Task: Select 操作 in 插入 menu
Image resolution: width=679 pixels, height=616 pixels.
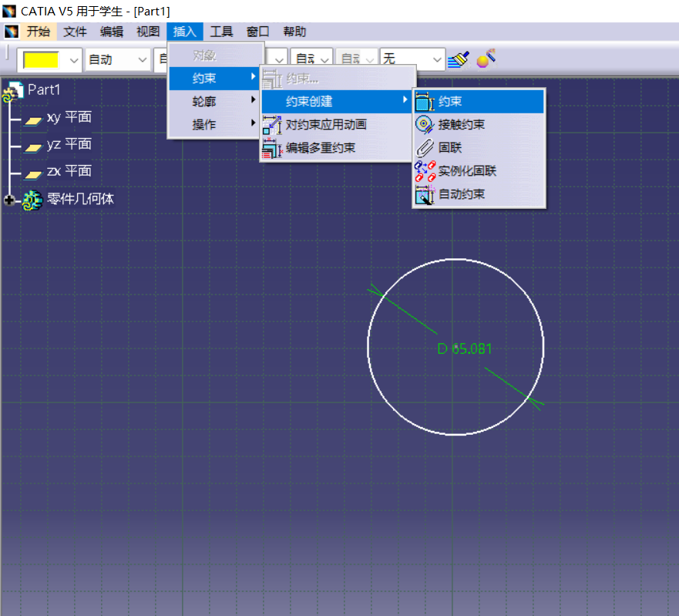Action: 214,125
